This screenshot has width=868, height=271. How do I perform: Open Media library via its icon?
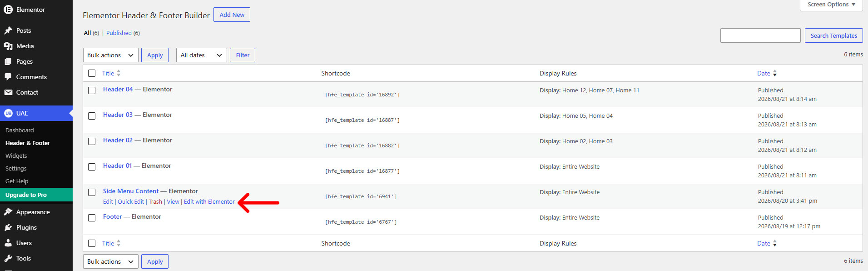(8, 46)
